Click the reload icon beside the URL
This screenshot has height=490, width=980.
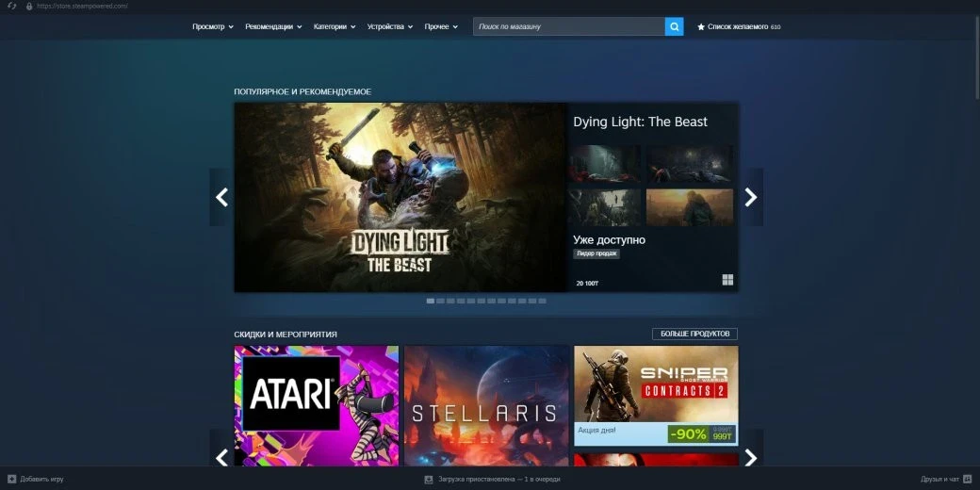point(10,6)
